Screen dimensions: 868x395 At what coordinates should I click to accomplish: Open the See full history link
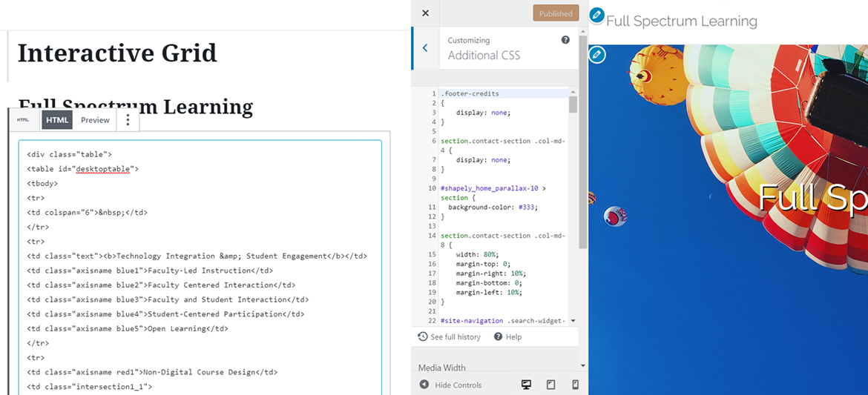pos(450,336)
